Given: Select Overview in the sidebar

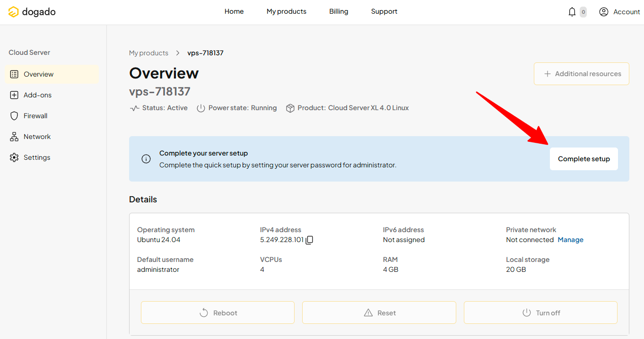Looking at the screenshot, I should point(52,74).
